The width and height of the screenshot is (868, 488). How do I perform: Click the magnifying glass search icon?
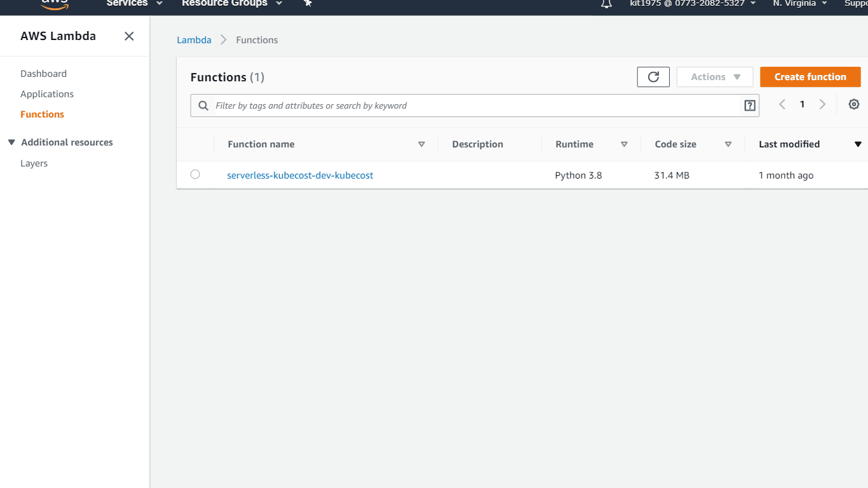tap(203, 105)
